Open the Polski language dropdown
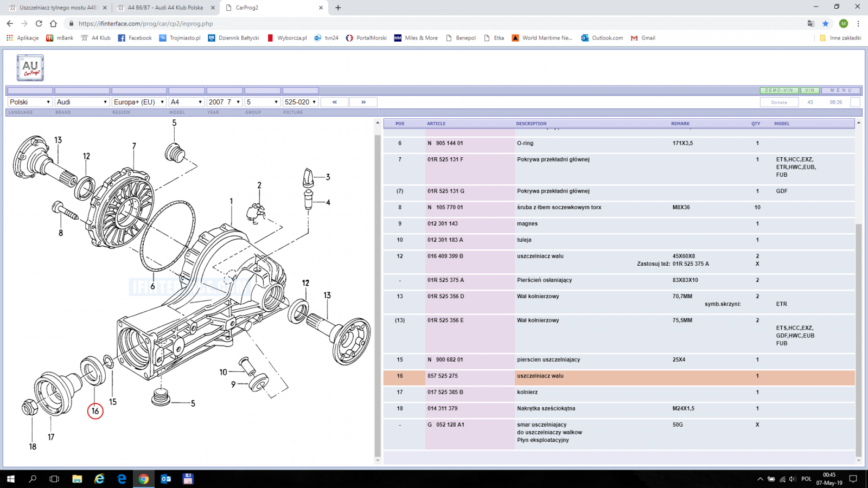The image size is (868, 488). [x=30, y=102]
